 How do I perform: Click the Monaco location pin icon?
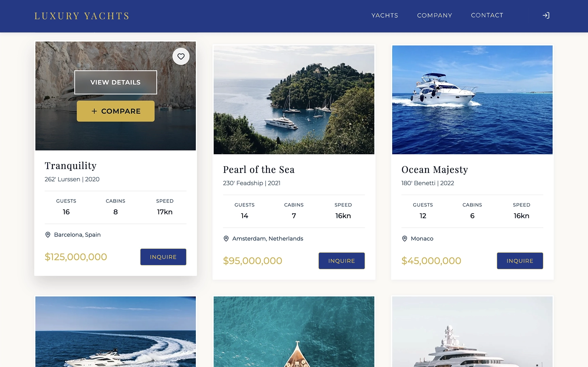(x=405, y=239)
